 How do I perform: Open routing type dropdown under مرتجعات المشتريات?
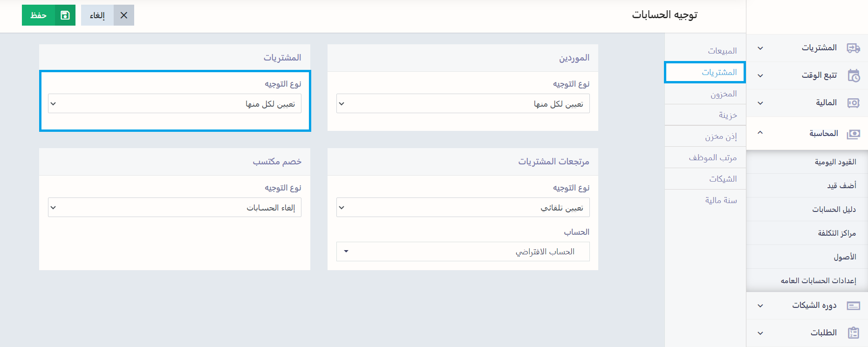point(463,208)
